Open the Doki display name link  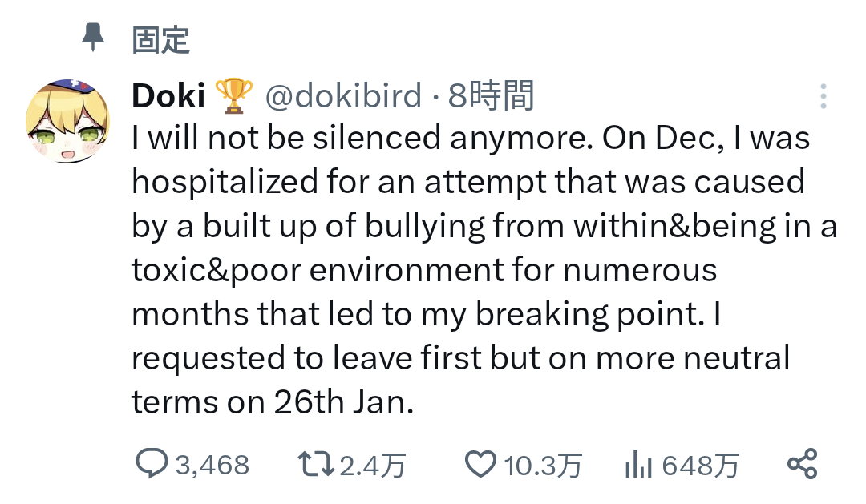click(167, 97)
